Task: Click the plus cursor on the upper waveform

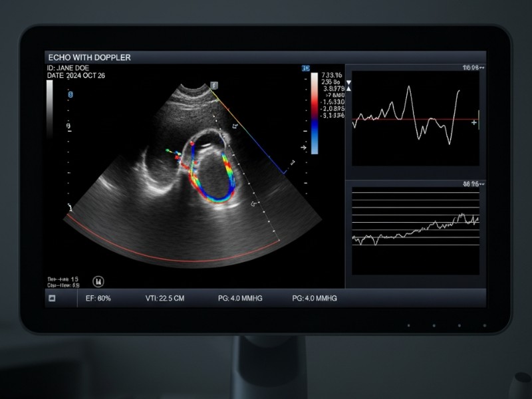Action: tap(473, 123)
